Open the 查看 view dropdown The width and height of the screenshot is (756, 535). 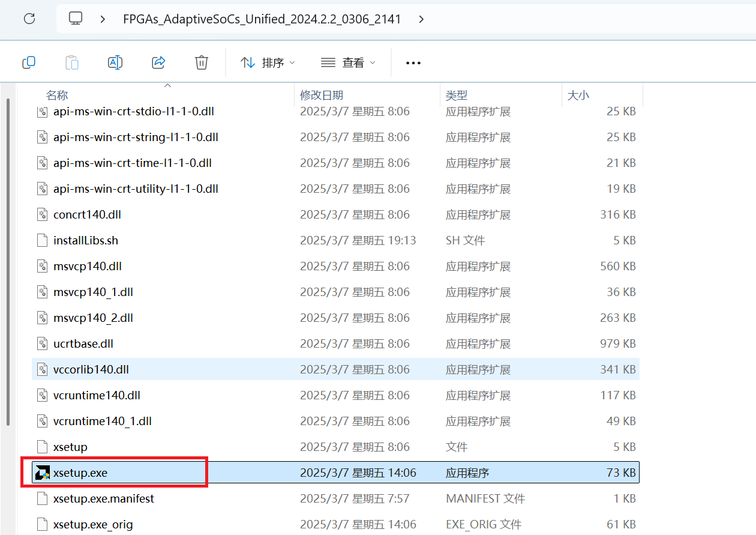point(348,62)
